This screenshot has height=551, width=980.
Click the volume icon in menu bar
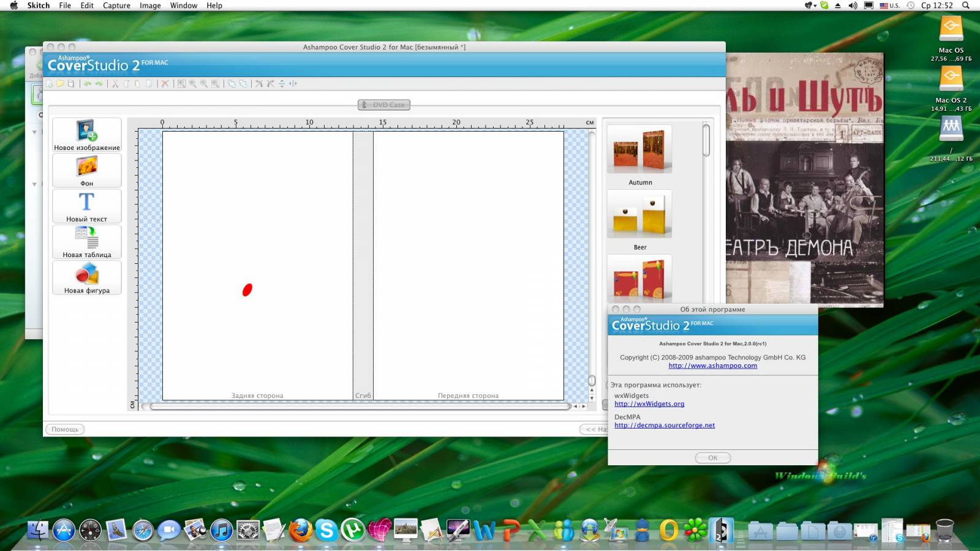pyautogui.click(x=853, y=6)
